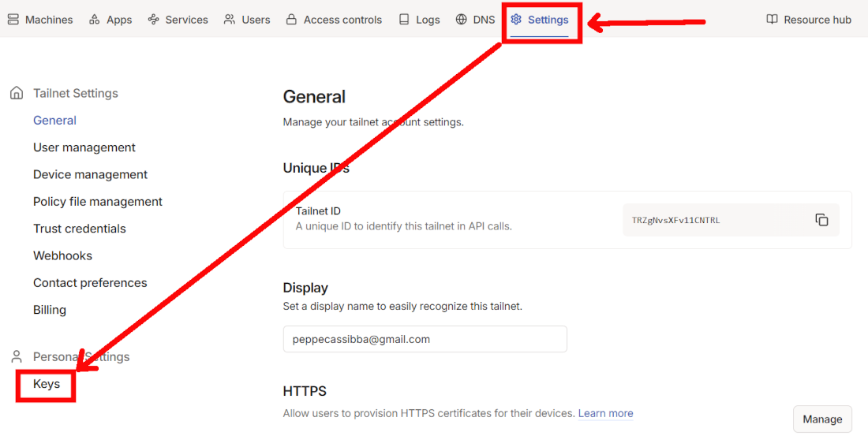Copy the Tailnet ID with copy icon
Screen dimensions: 868x447
coord(821,220)
